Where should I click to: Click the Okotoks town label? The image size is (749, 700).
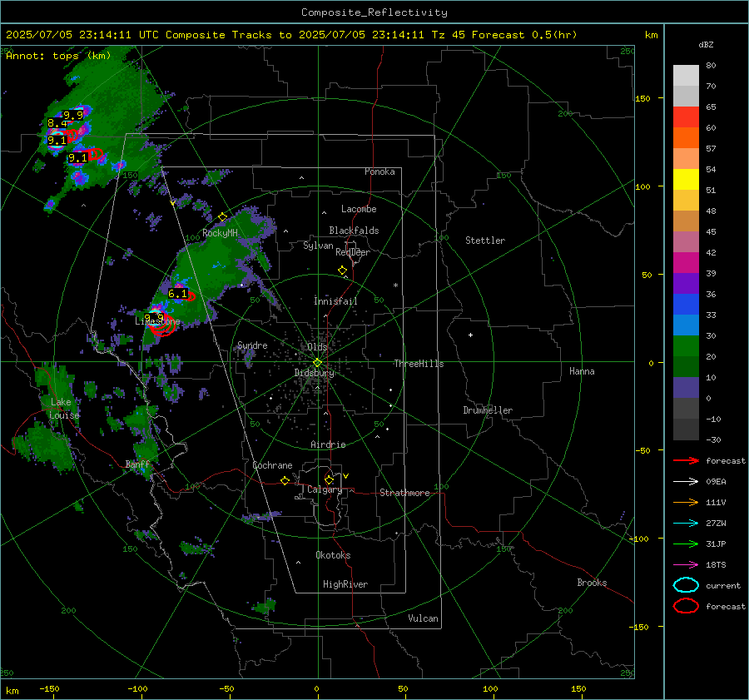(x=333, y=555)
